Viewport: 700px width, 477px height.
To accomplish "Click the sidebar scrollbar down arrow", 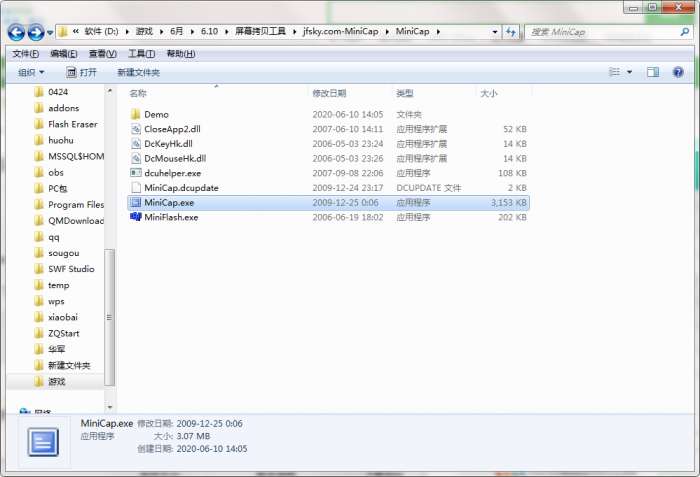I will pos(110,407).
